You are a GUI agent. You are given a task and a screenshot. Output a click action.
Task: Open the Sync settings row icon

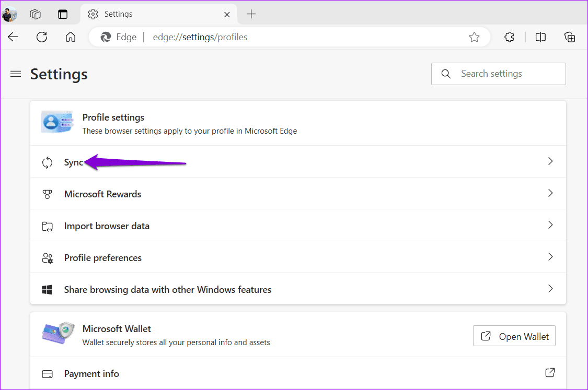[x=47, y=162]
